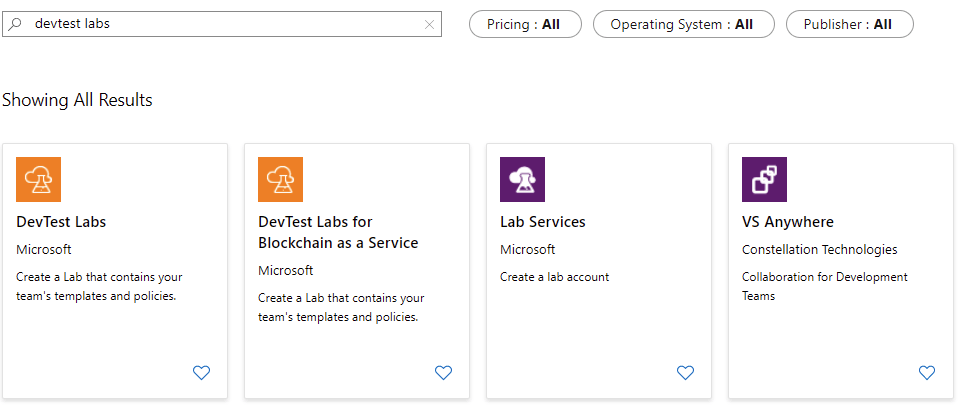
Task: Open the Publisher filter dropdown
Action: (x=849, y=24)
